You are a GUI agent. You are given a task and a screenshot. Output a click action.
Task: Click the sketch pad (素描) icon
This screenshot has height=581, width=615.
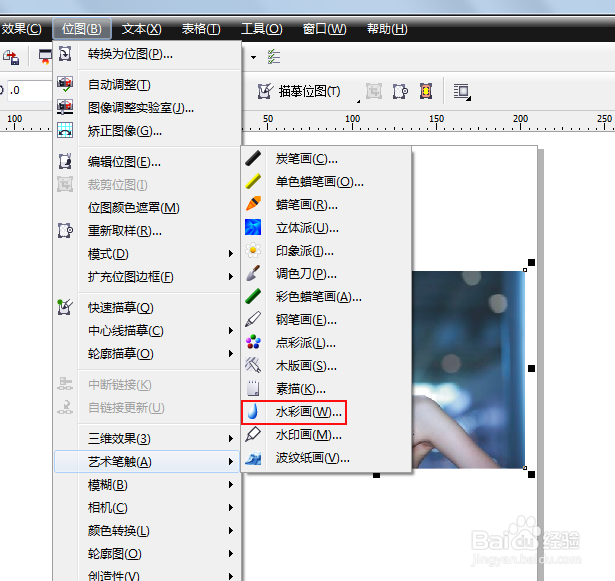click(253, 388)
